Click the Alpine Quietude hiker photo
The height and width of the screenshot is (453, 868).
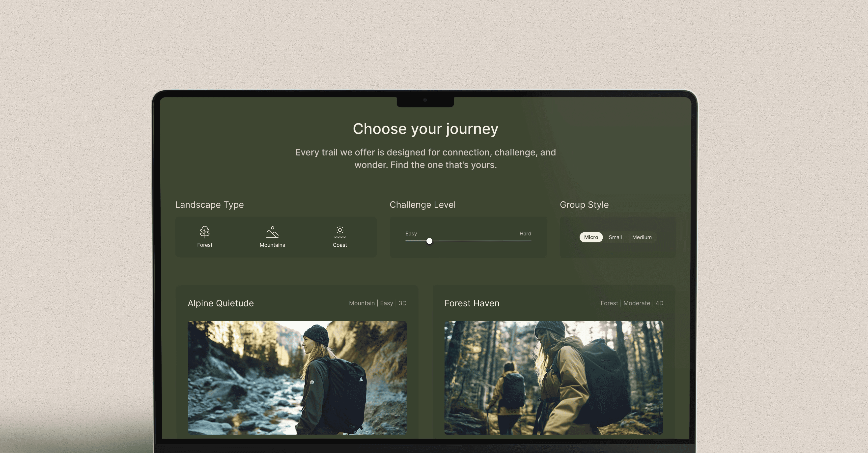coord(297,377)
